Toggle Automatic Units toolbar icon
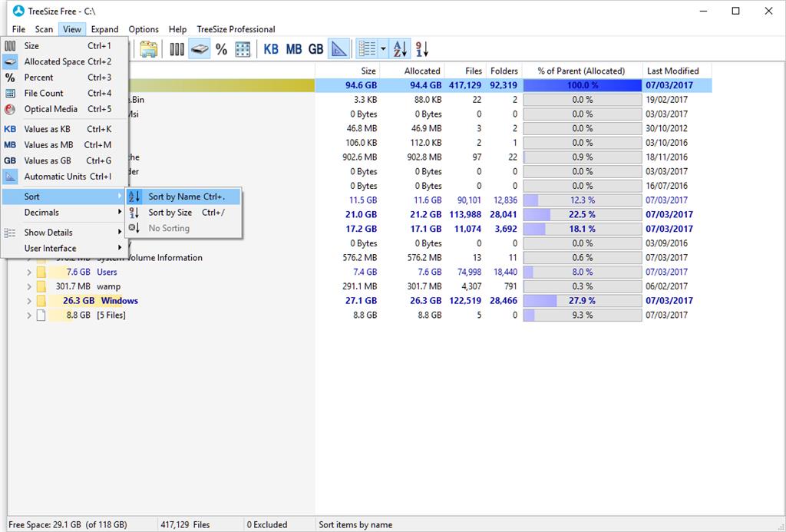 click(339, 49)
